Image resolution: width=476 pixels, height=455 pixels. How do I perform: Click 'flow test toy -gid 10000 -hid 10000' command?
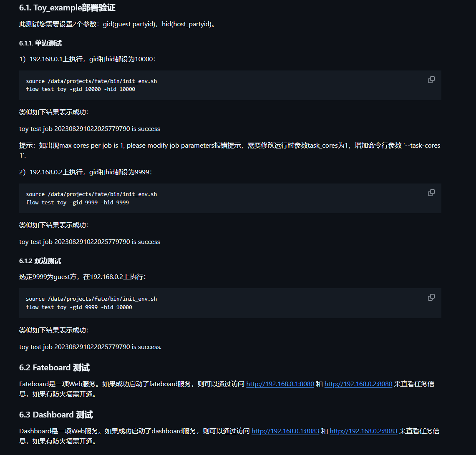point(81,89)
